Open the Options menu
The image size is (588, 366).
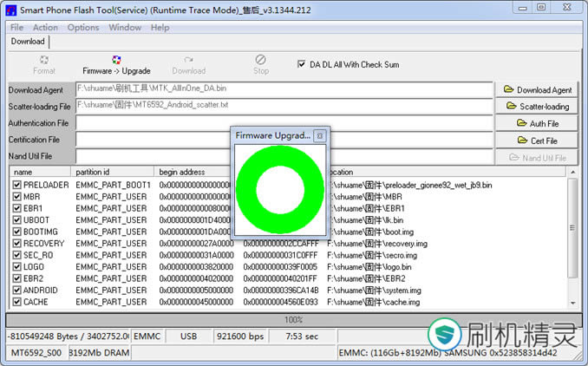tap(83, 27)
